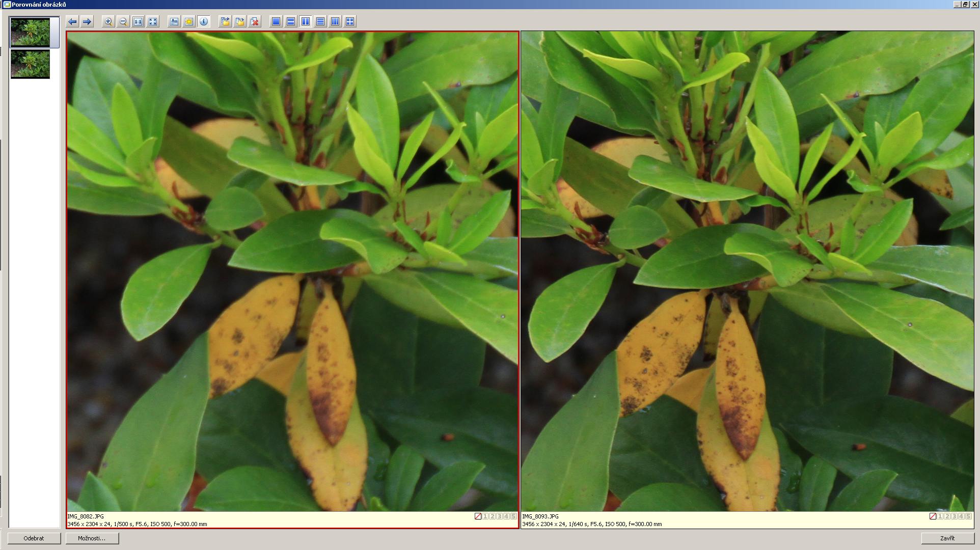Switch to single image layout

point(276,21)
